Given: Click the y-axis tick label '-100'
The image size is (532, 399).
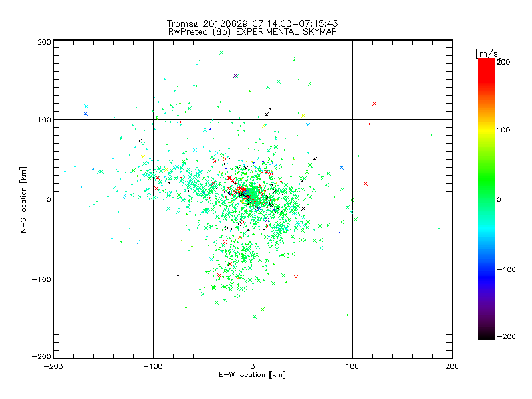Looking at the screenshot, I should (41, 279).
